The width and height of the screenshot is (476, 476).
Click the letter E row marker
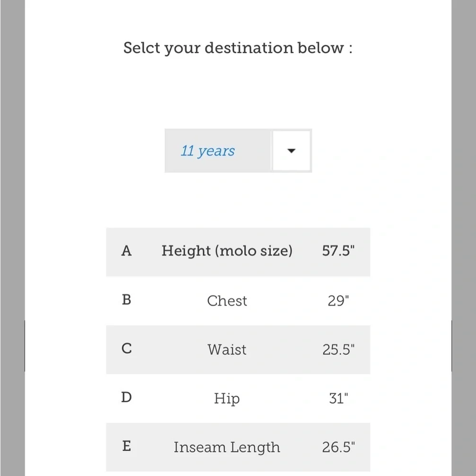127,446
